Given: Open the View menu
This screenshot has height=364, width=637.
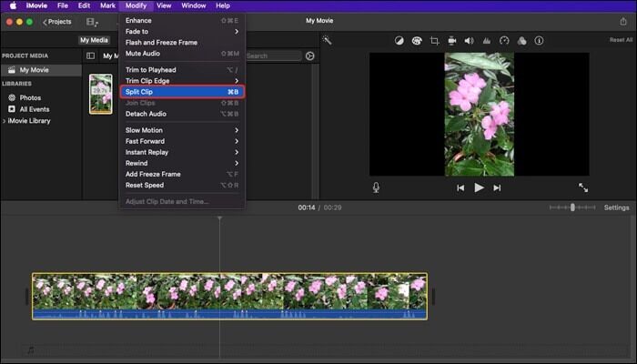Looking at the screenshot, I should pyautogui.click(x=164, y=5).
